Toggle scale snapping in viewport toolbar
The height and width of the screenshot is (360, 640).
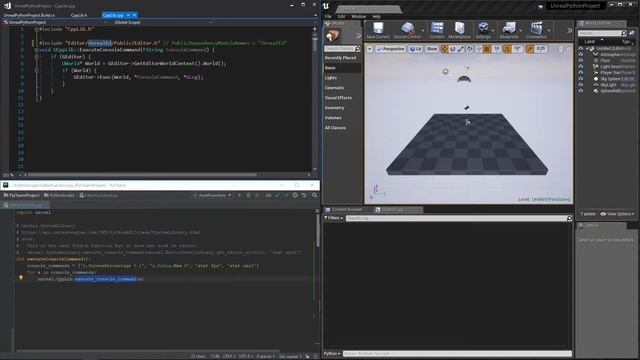click(529, 49)
